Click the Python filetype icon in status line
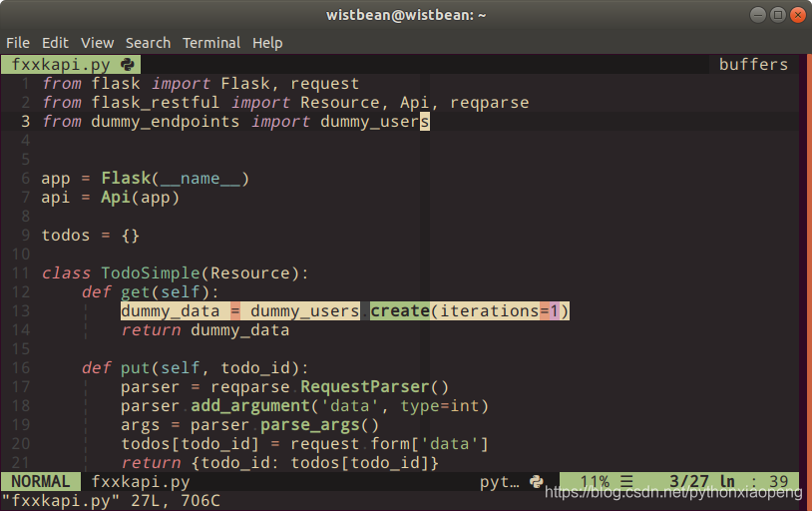This screenshot has height=511, width=812. 537,481
